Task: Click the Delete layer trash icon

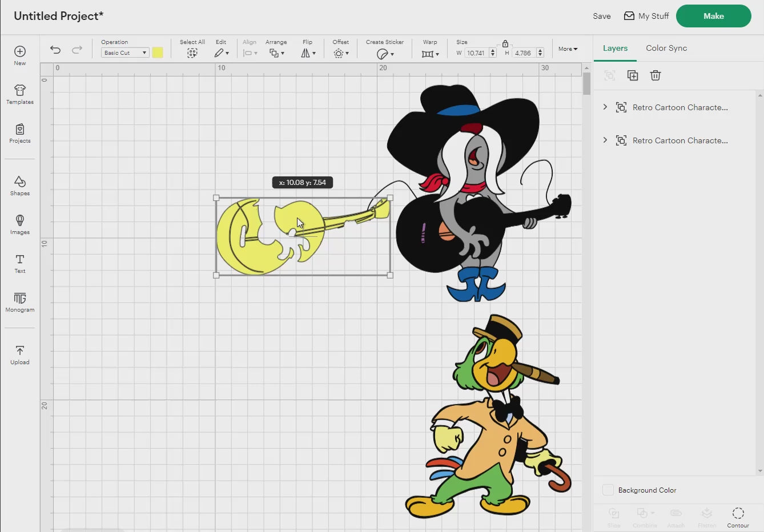Action: [x=656, y=75]
